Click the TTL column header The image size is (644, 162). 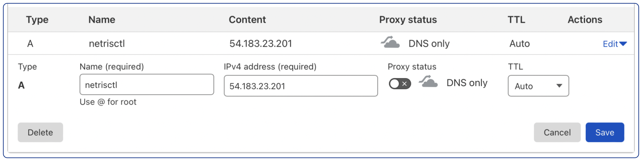tap(516, 19)
